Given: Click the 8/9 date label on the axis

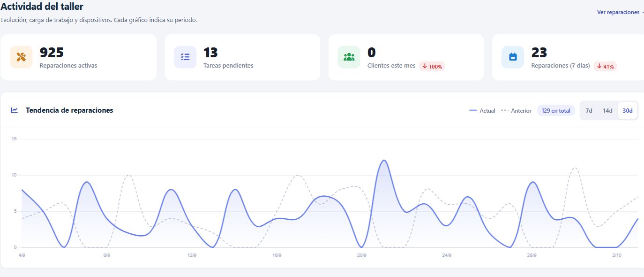Looking at the screenshot, I should click(107, 255).
